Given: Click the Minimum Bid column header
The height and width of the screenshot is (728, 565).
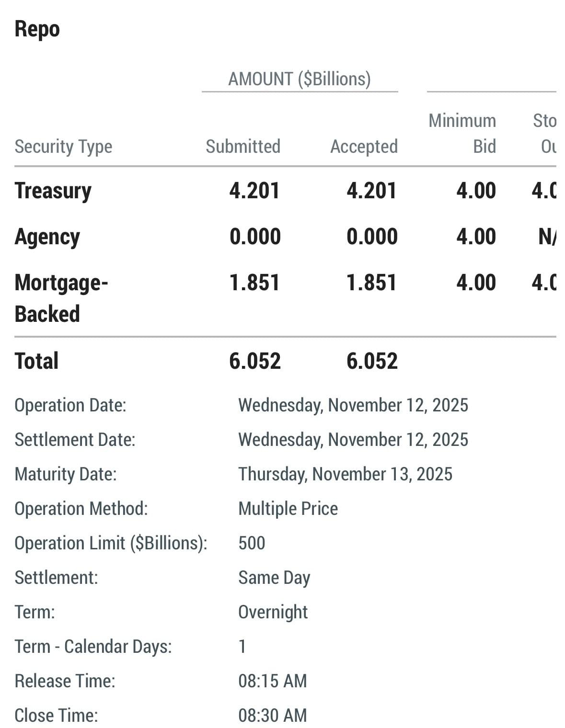Looking at the screenshot, I should [x=462, y=134].
